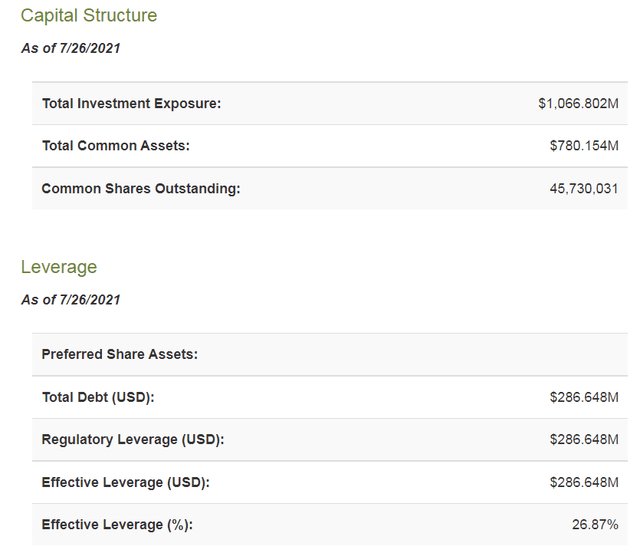Screen dimensions: 640x553
Task: Select the date under Leverage heading
Action: click(71, 299)
